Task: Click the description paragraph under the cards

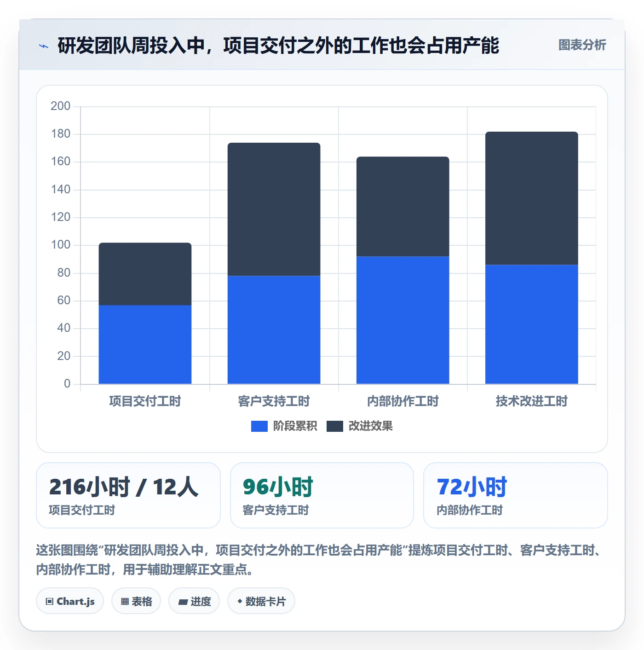Action: (x=320, y=560)
